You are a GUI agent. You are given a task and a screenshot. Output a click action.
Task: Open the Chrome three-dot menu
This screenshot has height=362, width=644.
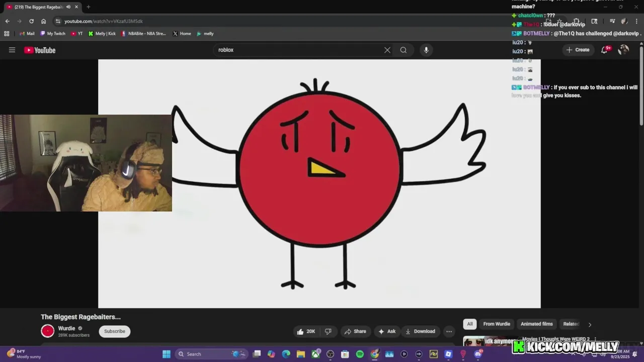coord(637,21)
